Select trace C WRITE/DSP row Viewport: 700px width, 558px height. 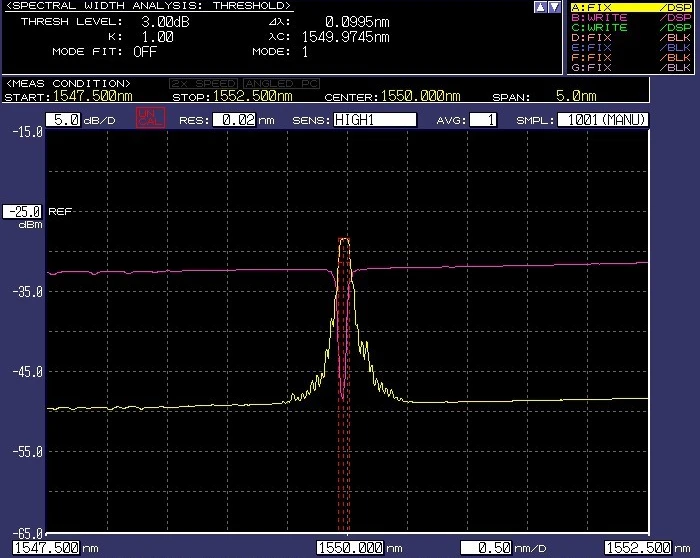(631, 28)
